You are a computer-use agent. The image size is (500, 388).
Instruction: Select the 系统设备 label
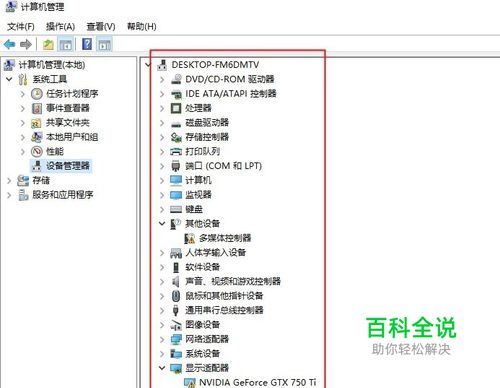click(202, 354)
